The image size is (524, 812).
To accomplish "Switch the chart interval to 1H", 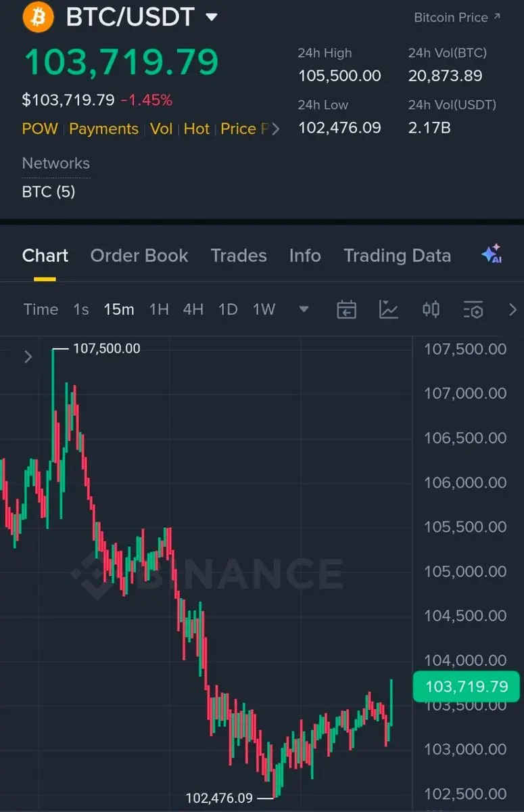I will (159, 310).
